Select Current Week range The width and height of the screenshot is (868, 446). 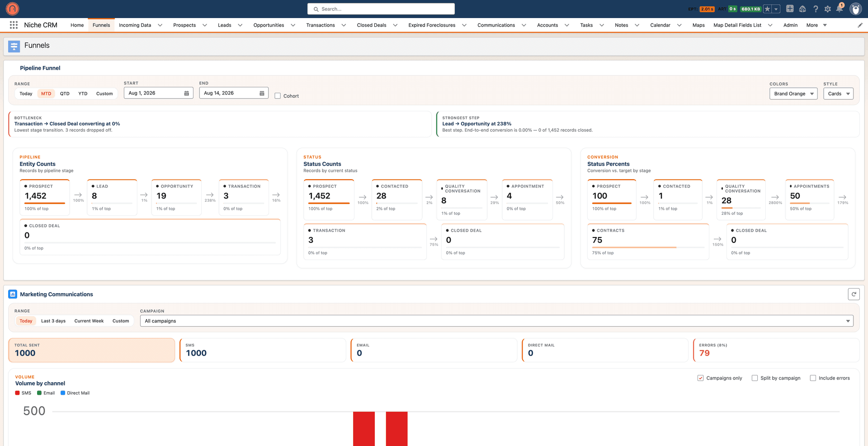(x=89, y=321)
